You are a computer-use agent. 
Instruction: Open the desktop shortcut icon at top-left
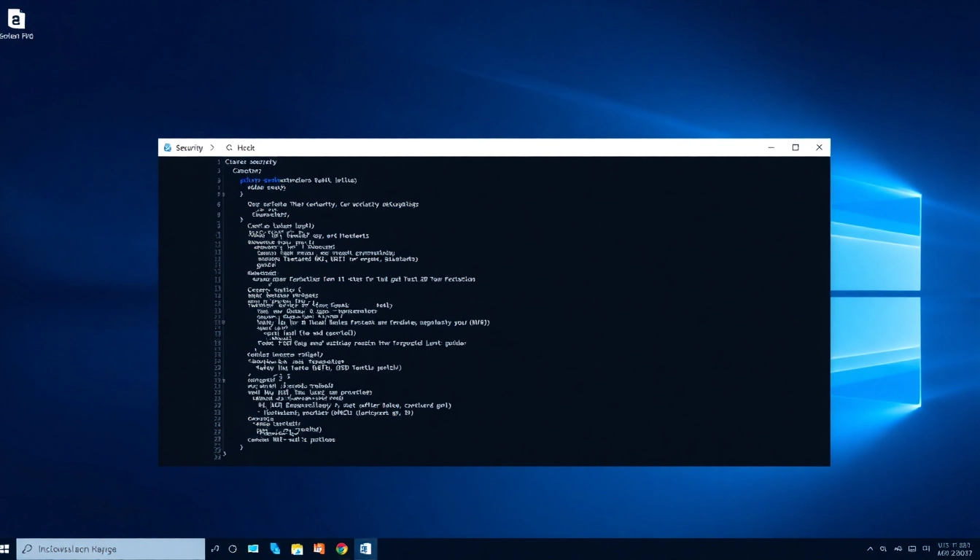pos(16,23)
